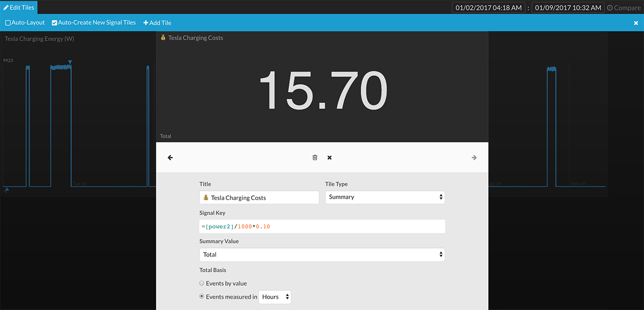644x310 pixels.
Task: Close the edit toolbar with the X
Action: 636,23
